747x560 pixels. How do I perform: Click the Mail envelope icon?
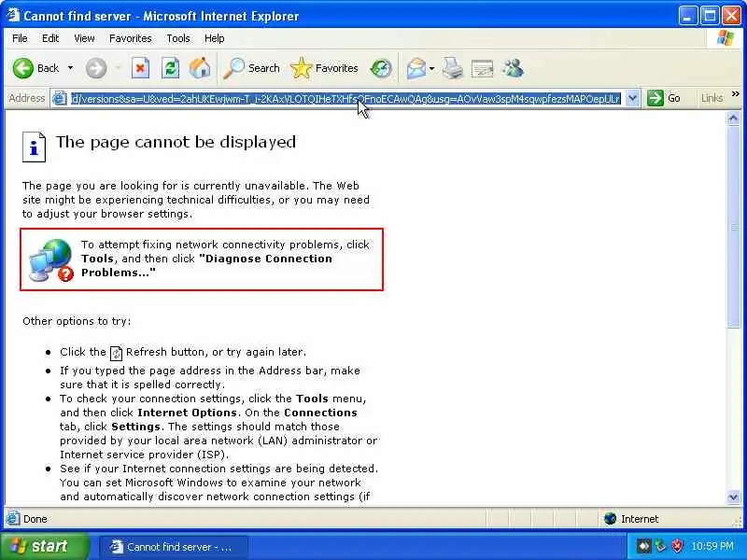click(416, 68)
